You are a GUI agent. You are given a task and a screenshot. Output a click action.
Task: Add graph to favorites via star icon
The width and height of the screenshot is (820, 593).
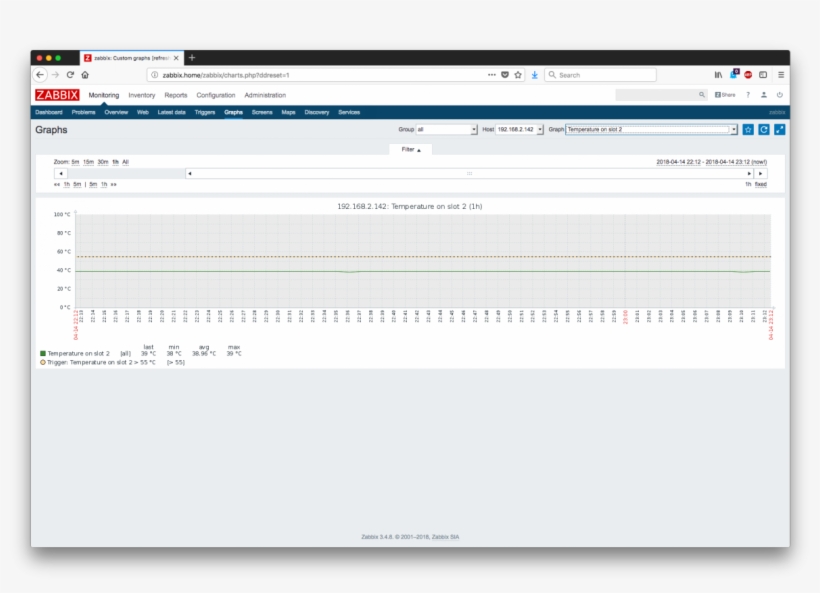click(x=748, y=130)
